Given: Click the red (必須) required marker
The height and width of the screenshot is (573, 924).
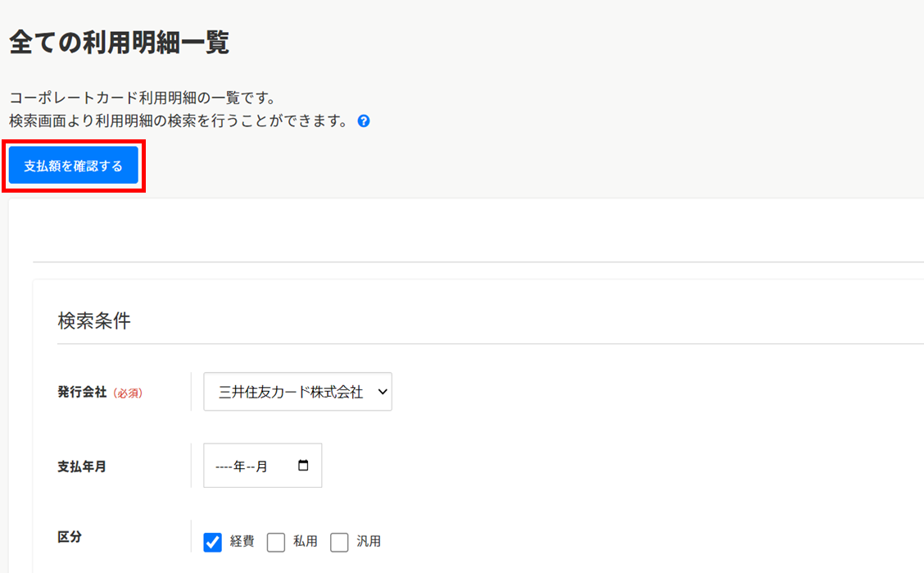Looking at the screenshot, I should point(127,393).
